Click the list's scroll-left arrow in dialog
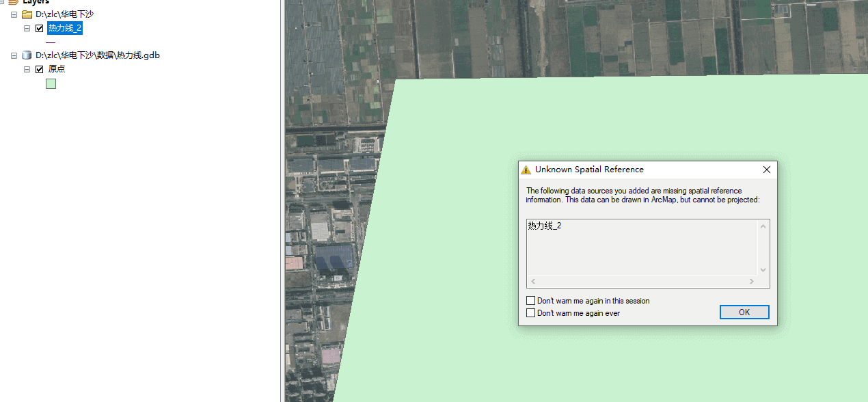This screenshot has height=402, width=868. [533, 282]
